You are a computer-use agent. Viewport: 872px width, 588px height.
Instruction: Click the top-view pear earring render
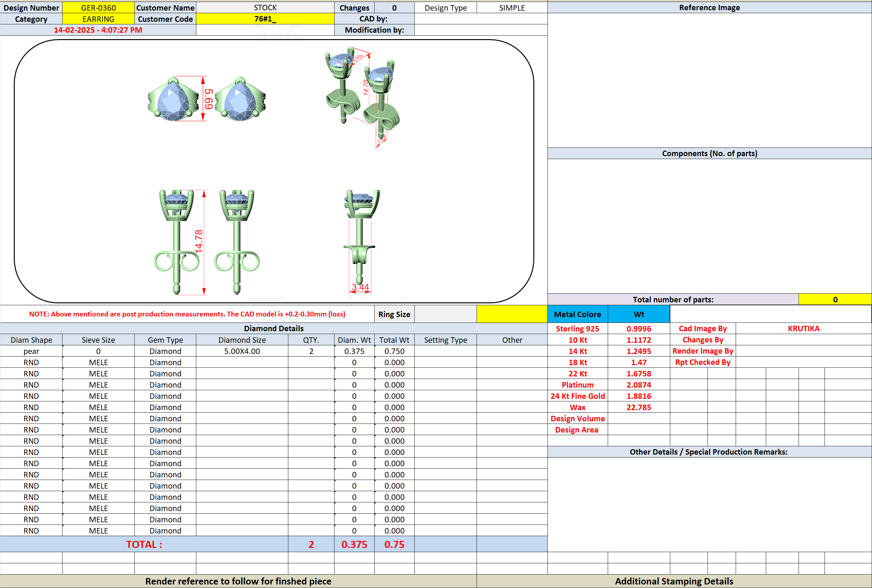(207, 99)
